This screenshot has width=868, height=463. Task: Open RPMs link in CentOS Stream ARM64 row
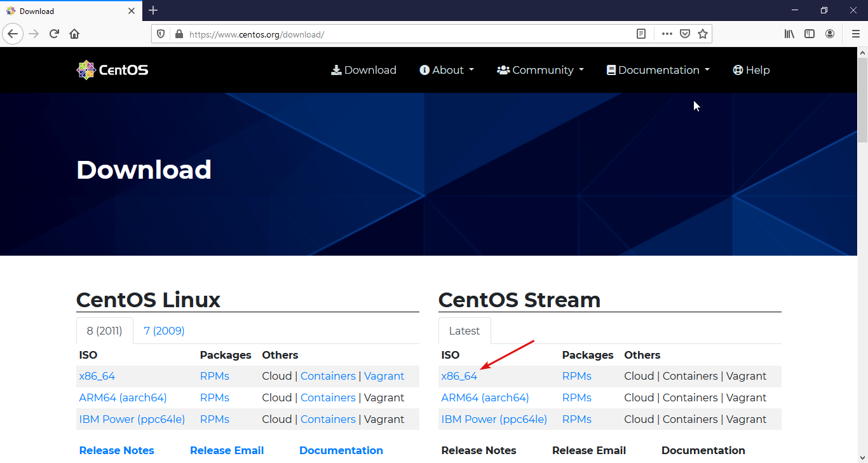click(577, 397)
